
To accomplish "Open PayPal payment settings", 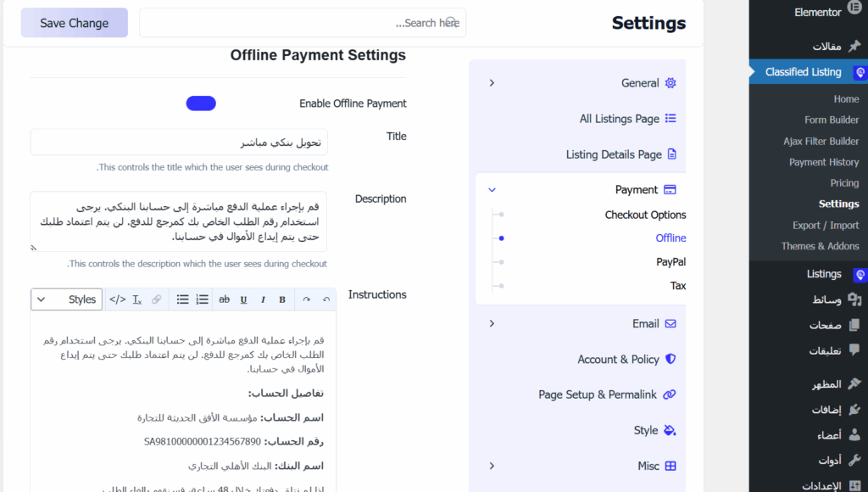I will 670,262.
